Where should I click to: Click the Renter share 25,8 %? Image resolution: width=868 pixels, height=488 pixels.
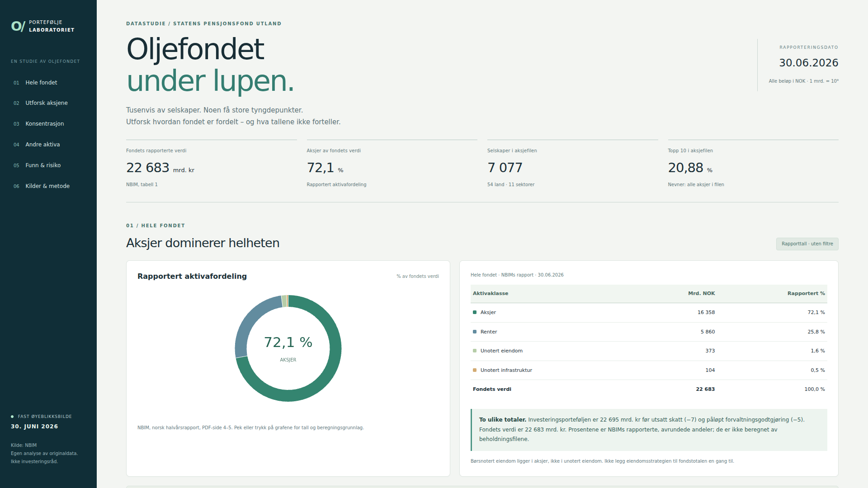coord(816,332)
